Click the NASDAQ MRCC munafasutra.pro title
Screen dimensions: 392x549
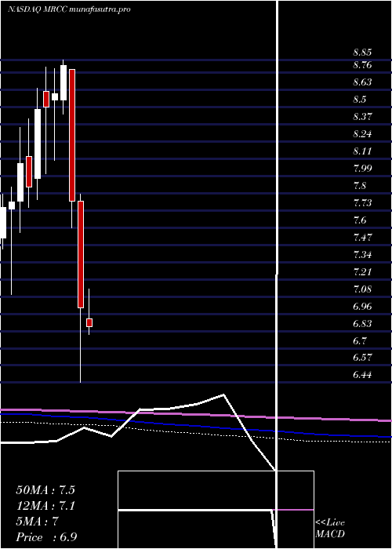click(x=69, y=9)
